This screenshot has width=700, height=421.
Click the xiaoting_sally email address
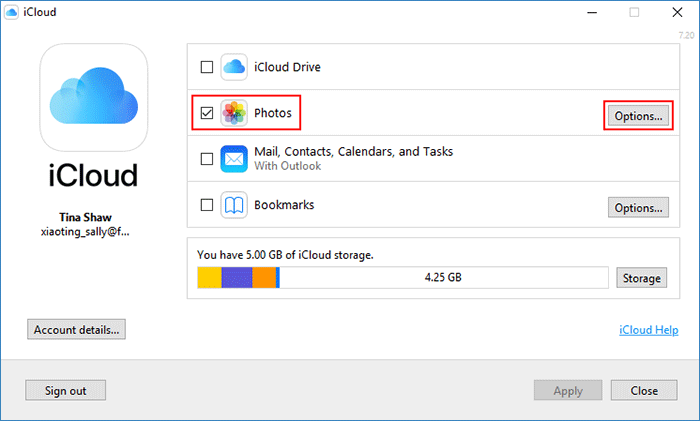point(85,232)
